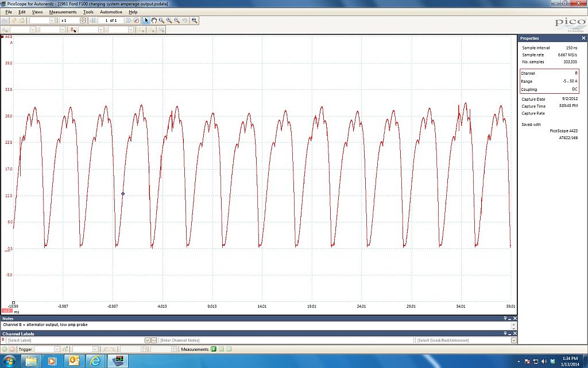Click the volume icon in system tray
This screenshot has width=588, height=368.
point(544,361)
